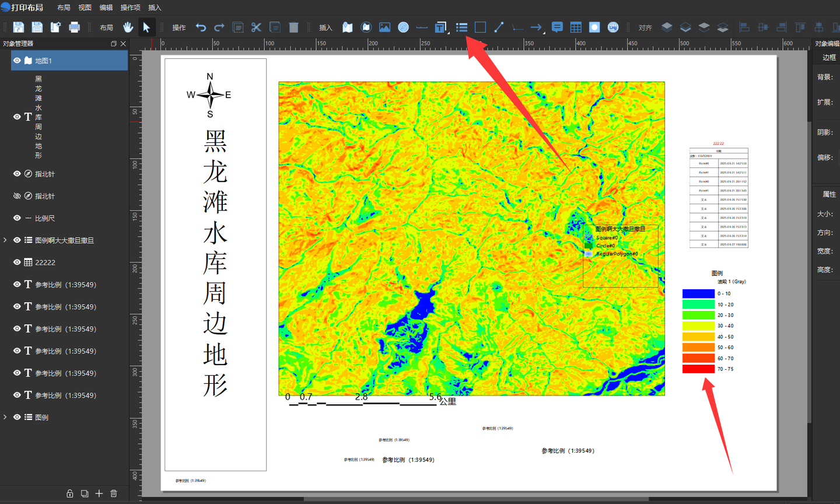Select the line segment drawing tool

[499, 27]
